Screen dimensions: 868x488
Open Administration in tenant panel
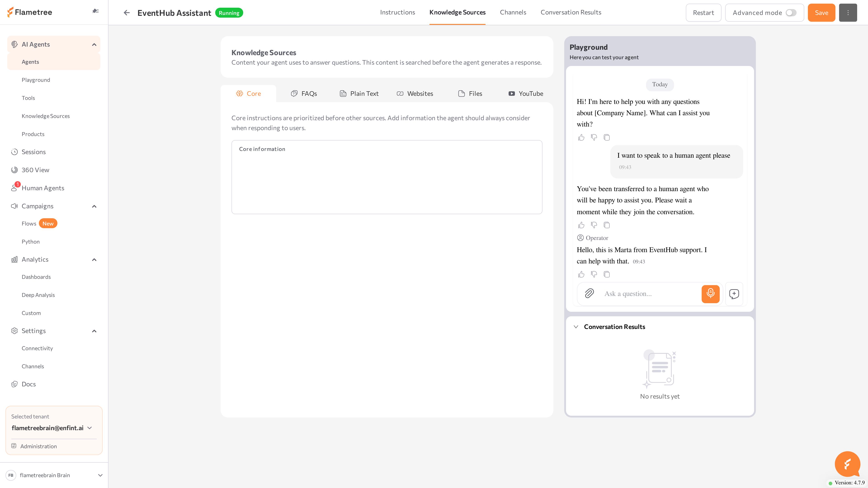pyautogui.click(x=38, y=446)
